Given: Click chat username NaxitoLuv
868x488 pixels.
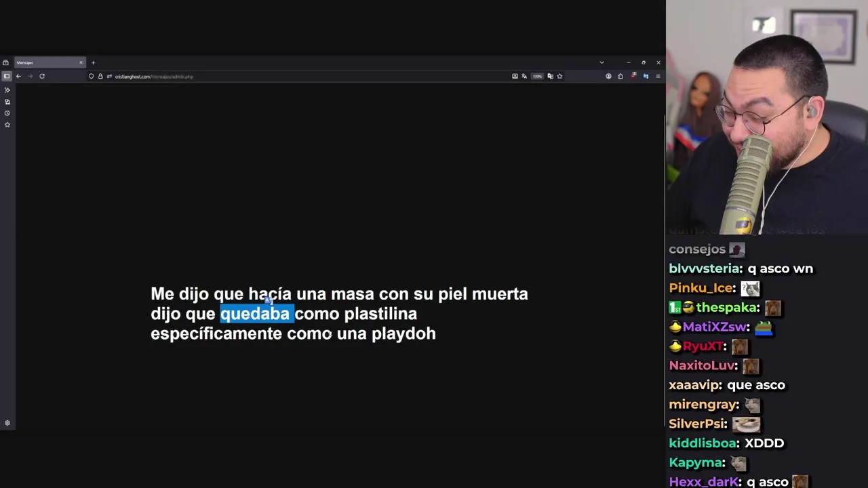Looking at the screenshot, I should click(703, 365).
